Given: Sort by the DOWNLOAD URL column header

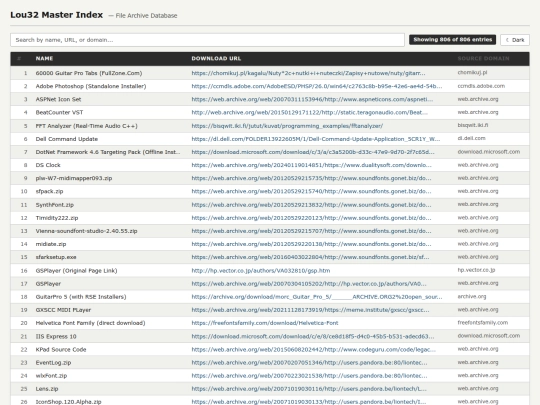Looking at the screenshot, I should pos(216,59).
